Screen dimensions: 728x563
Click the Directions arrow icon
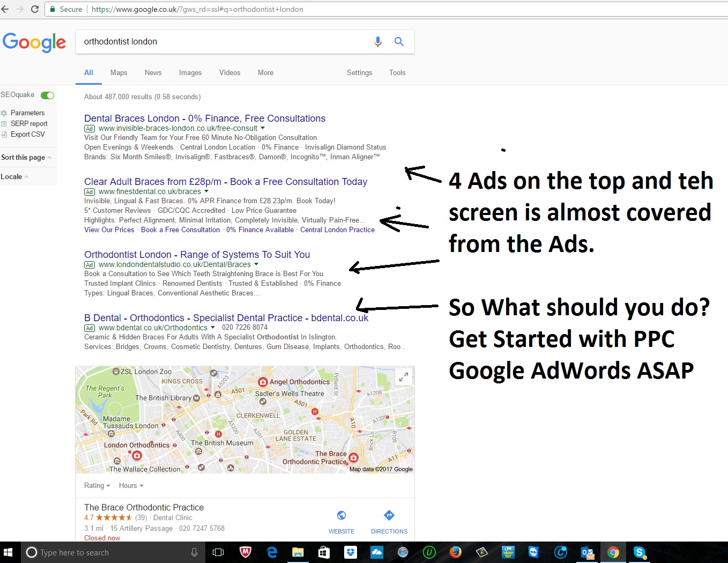pos(389,515)
